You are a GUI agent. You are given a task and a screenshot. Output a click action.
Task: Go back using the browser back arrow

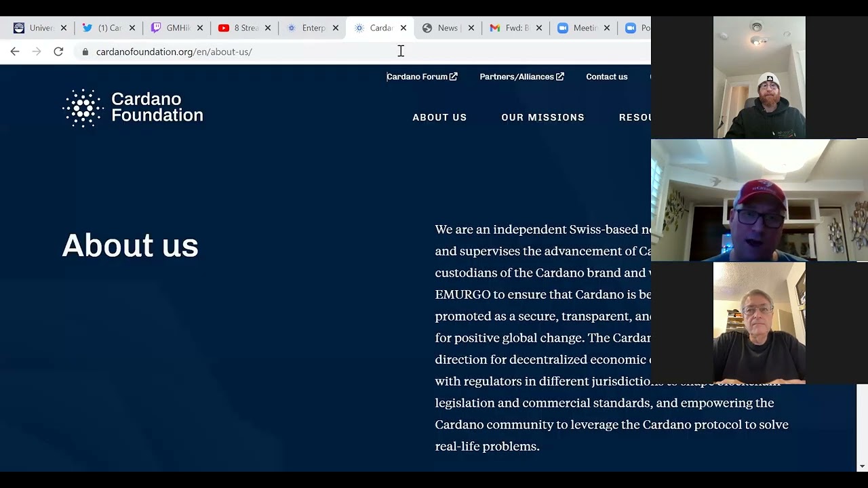[x=15, y=52]
